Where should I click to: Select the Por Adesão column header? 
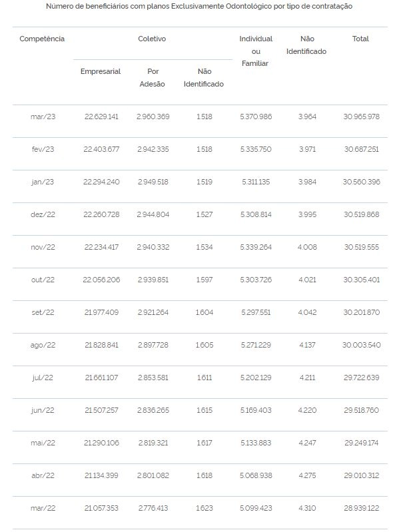[153, 78]
